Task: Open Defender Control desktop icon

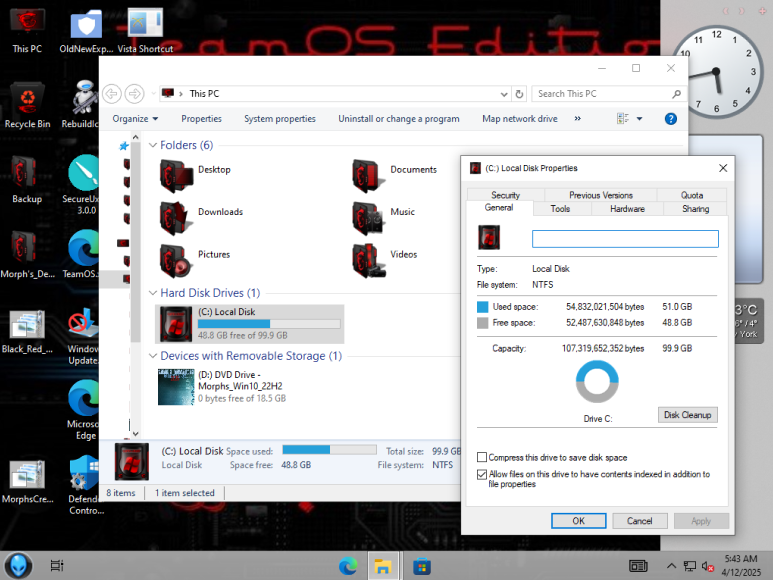Action: tap(86, 485)
